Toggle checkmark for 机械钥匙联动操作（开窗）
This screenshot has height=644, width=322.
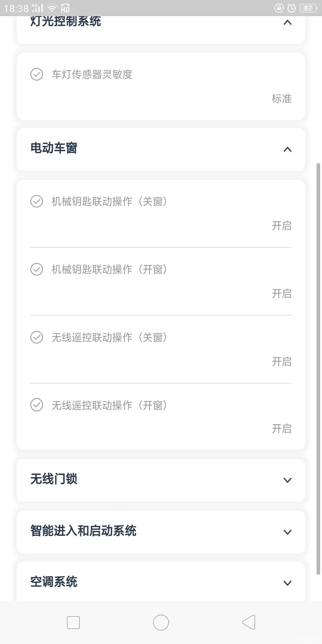click(x=37, y=269)
